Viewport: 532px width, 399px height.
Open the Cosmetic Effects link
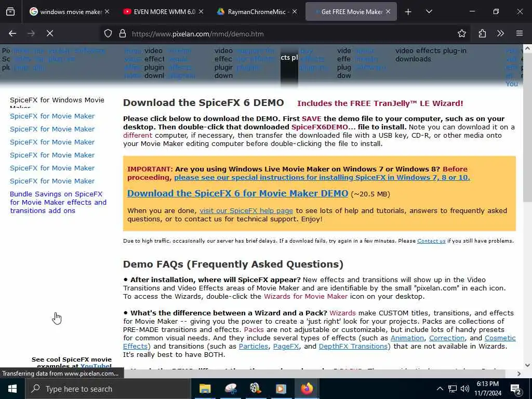point(500,338)
